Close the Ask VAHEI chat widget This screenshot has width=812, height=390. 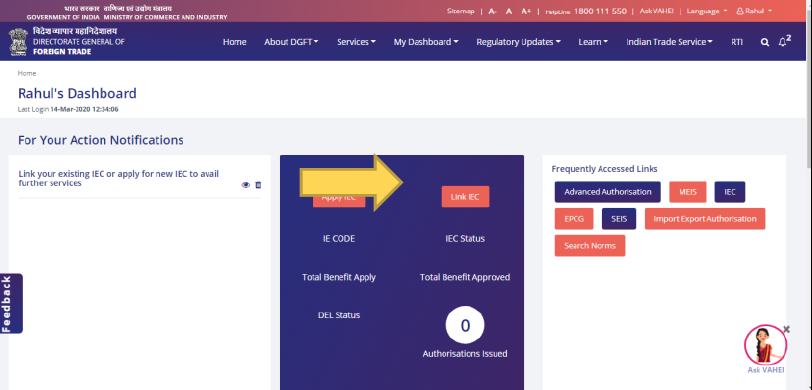click(x=787, y=329)
